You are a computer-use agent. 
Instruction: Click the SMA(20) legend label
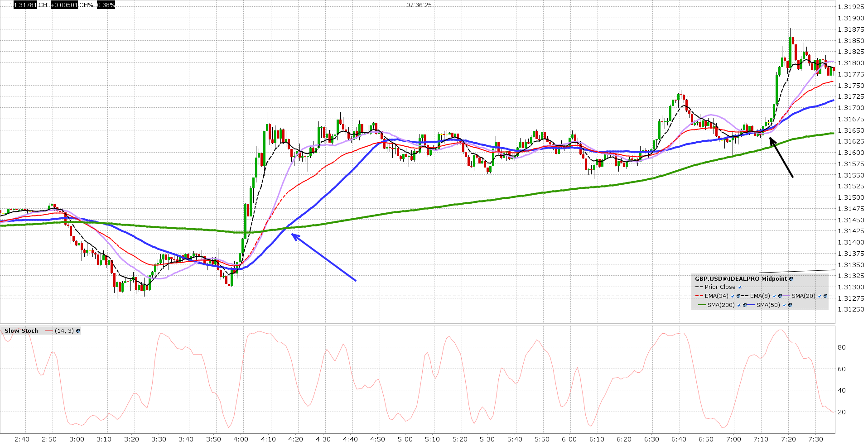(804, 296)
